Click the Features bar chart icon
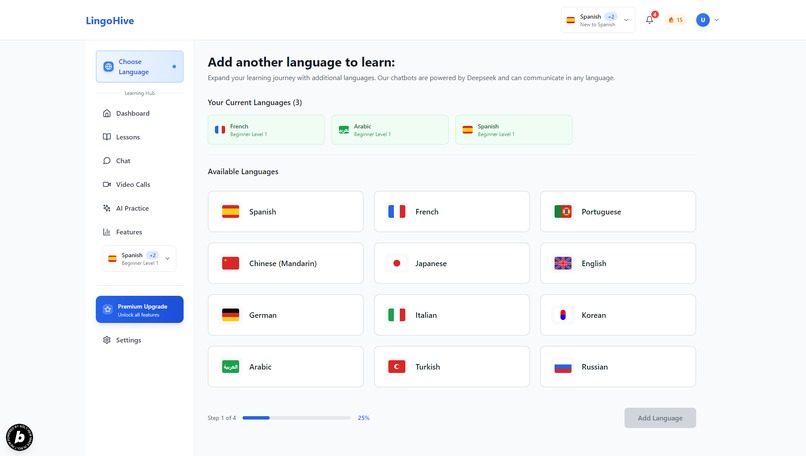The width and height of the screenshot is (806, 456). coord(106,232)
